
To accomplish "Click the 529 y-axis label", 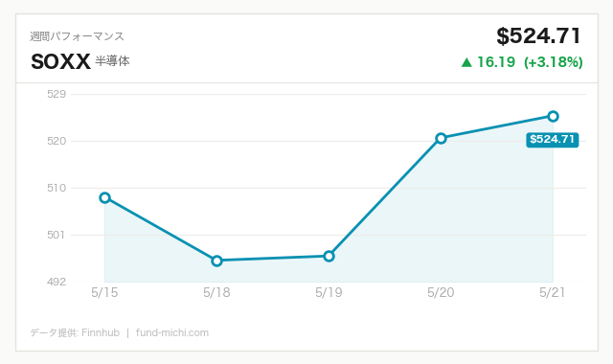I will coord(57,94).
